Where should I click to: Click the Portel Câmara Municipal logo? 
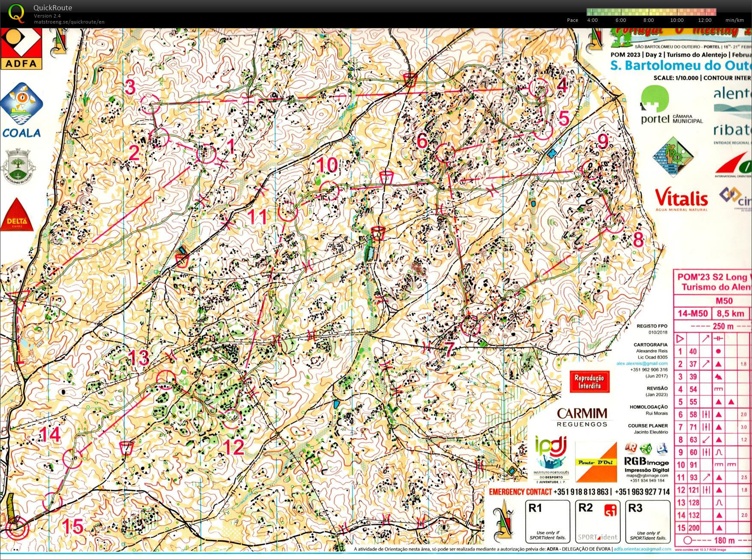pos(671,105)
